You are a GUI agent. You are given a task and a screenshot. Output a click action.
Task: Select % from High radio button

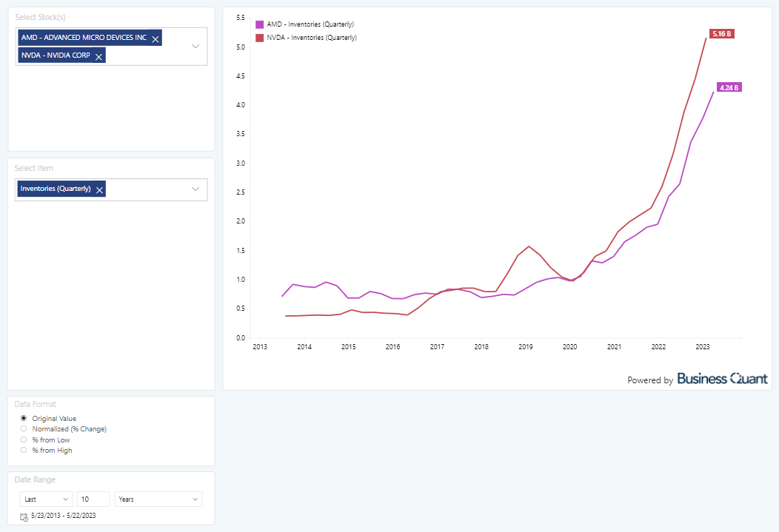[24, 450]
